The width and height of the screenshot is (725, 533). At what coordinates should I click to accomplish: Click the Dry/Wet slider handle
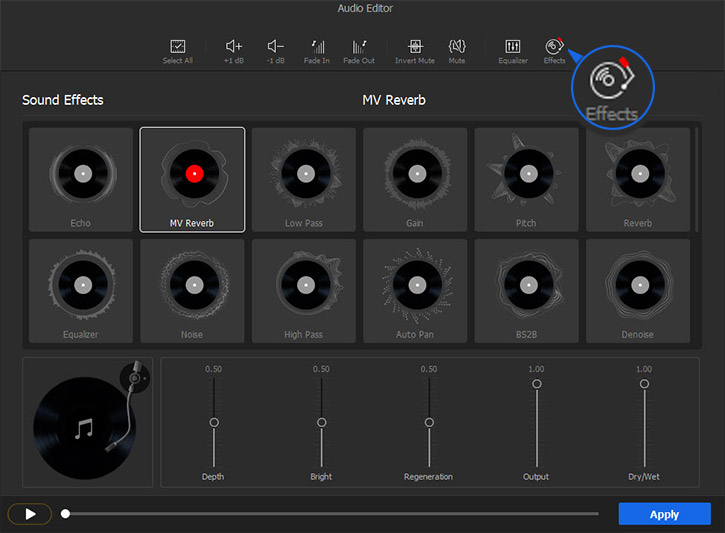[x=644, y=384]
